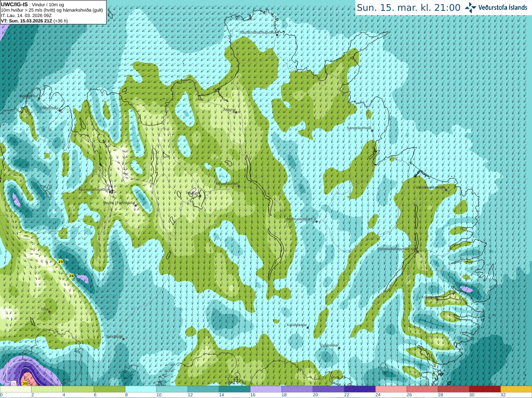
Task: Pick the dark red 30–32 m/s legend swatch
Action: pyautogui.click(x=485, y=389)
